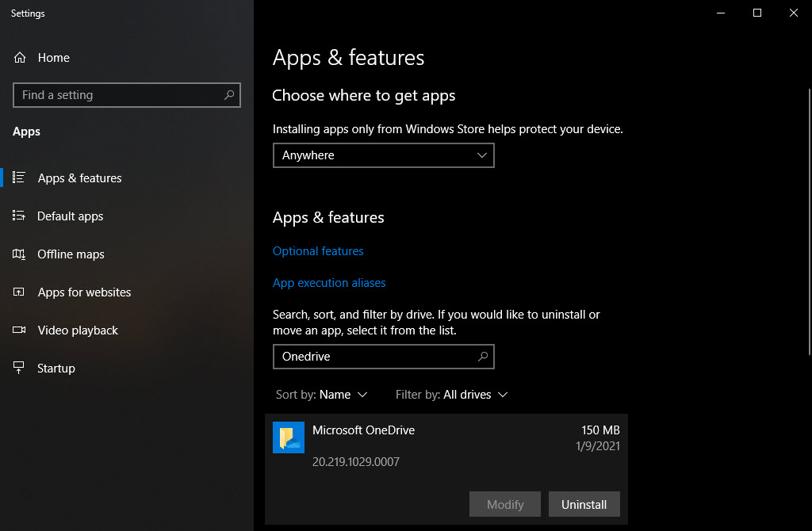Maximize the Settings window
The height and width of the screenshot is (531, 812).
point(757,13)
